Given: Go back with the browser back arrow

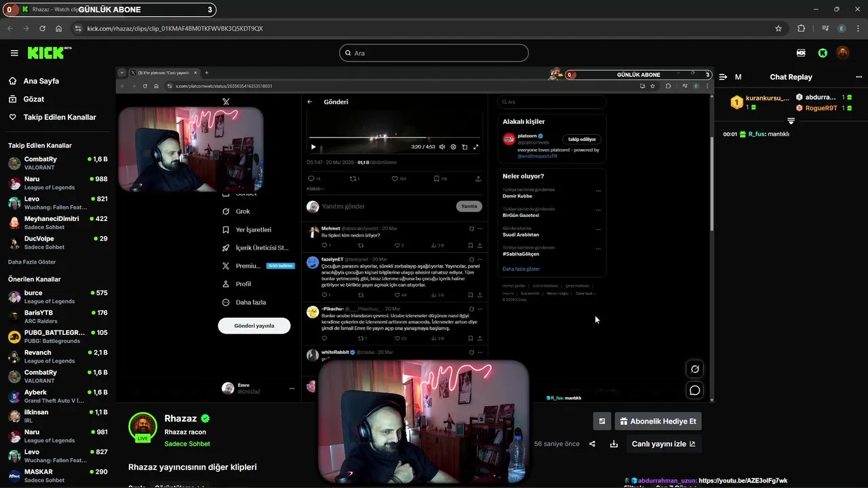Looking at the screenshot, I should (x=10, y=28).
